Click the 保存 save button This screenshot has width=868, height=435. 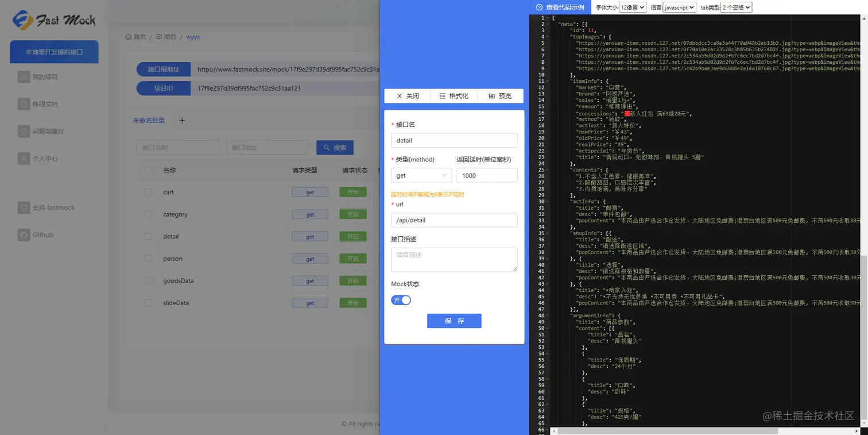454,321
